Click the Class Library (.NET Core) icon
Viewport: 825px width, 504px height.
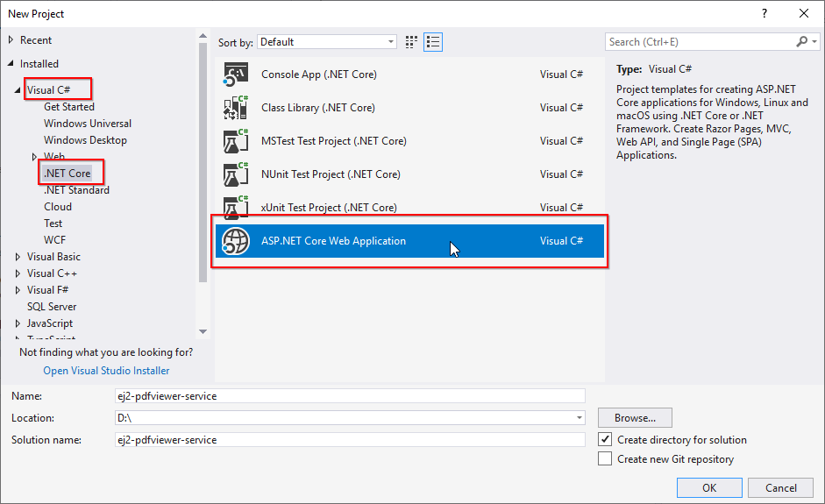(x=236, y=108)
